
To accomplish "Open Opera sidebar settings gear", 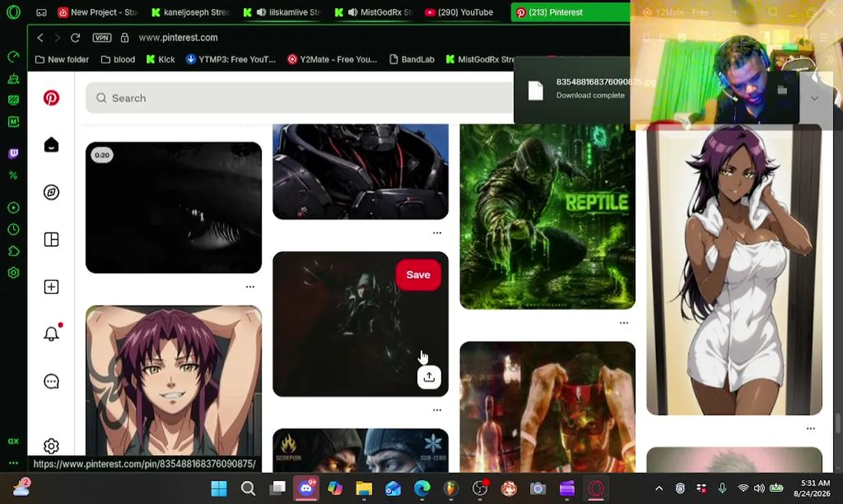I will point(13,273).
